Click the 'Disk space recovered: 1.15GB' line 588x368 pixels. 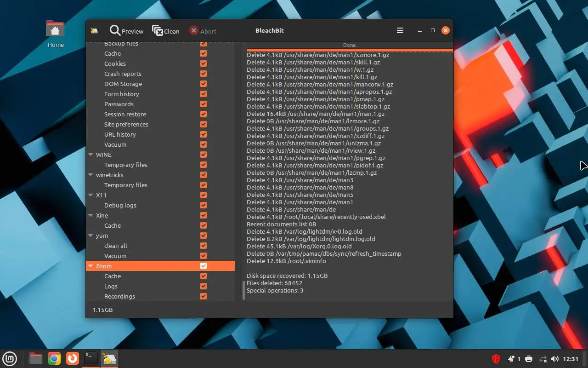[x=287, y=276]
